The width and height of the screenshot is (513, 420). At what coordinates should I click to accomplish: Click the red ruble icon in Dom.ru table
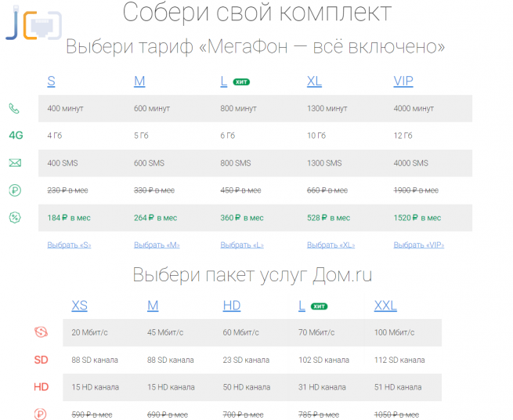point(41,414)
